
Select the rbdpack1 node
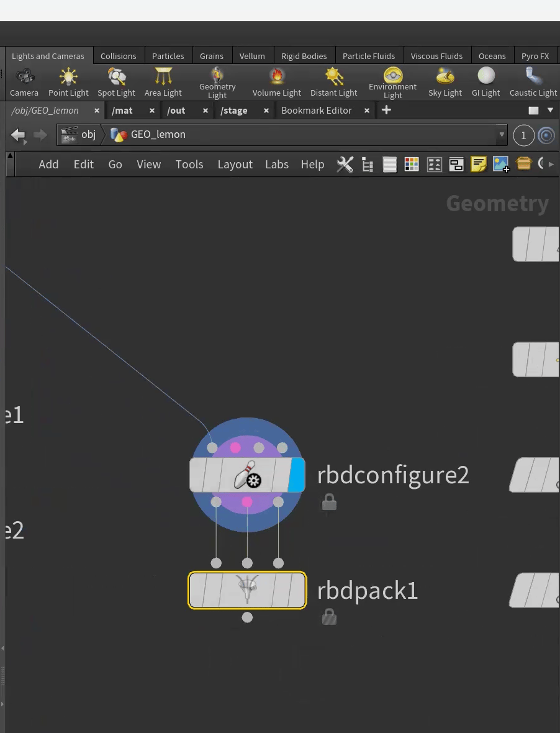coord(247,590)
